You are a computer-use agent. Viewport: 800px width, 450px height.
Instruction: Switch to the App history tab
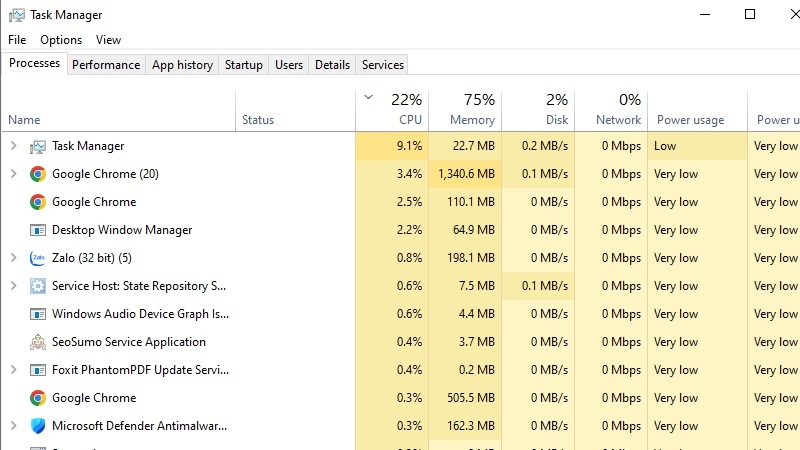[182, 65]
